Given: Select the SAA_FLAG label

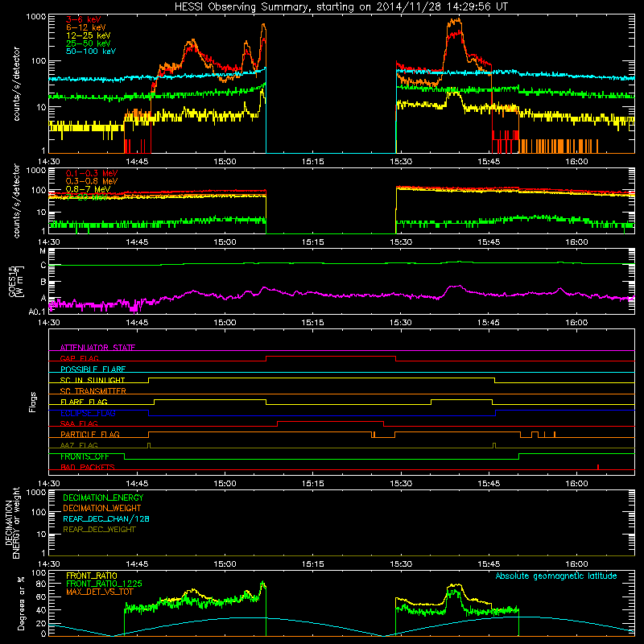Looking at the screenshot, I should click(79, 424).
